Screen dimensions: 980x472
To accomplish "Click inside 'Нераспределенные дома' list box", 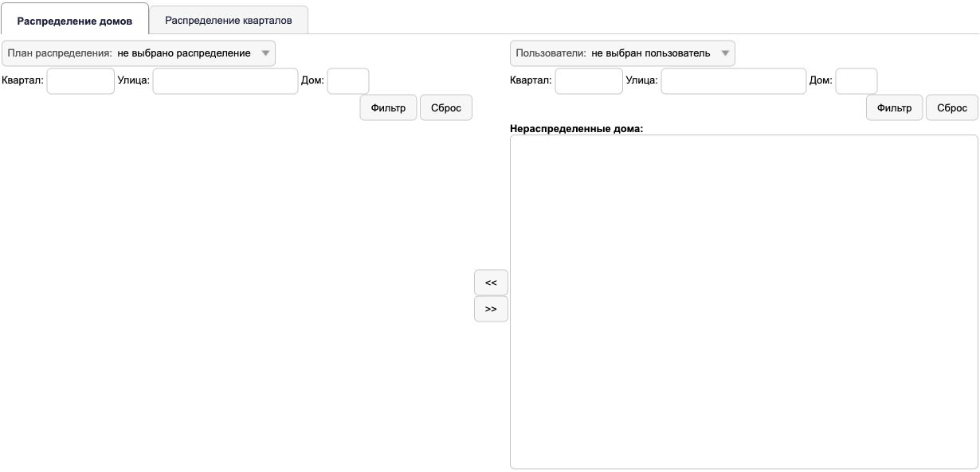I will point(744,302).
